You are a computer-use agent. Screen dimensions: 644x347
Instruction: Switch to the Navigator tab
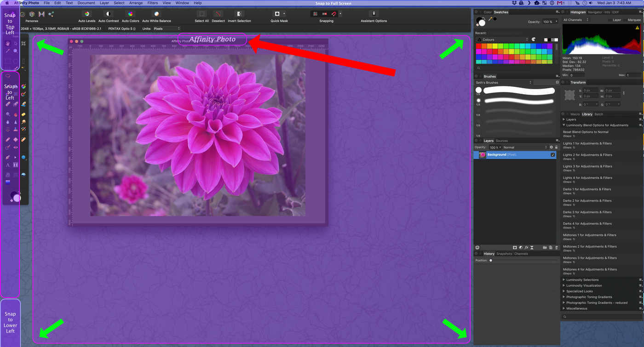point(596,12)
